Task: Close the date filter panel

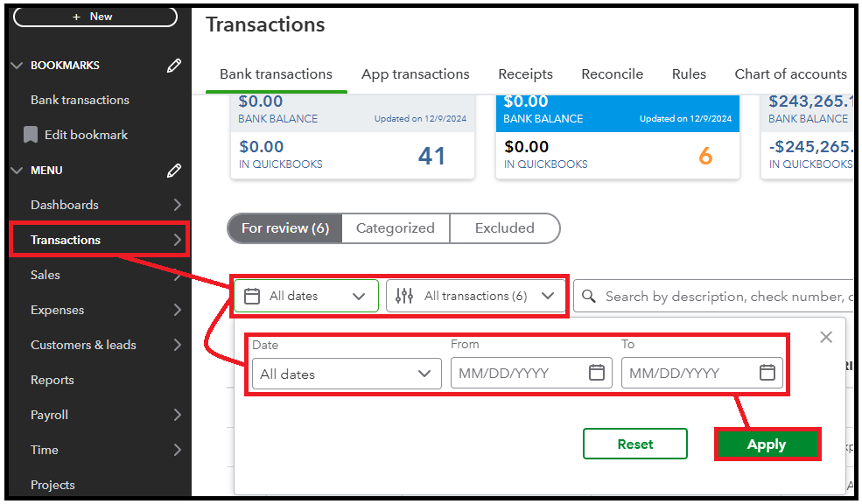Action: (x=826, y=337)
